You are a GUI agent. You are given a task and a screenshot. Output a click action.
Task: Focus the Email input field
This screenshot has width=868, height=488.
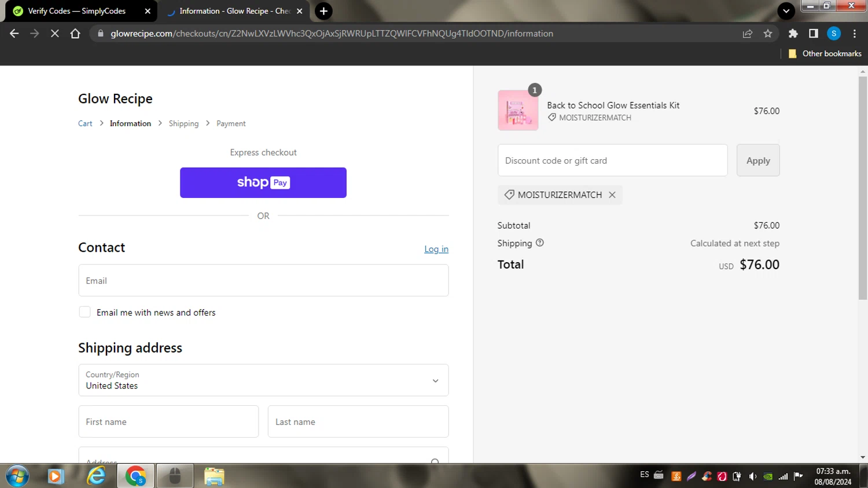[x=263, y=280]
